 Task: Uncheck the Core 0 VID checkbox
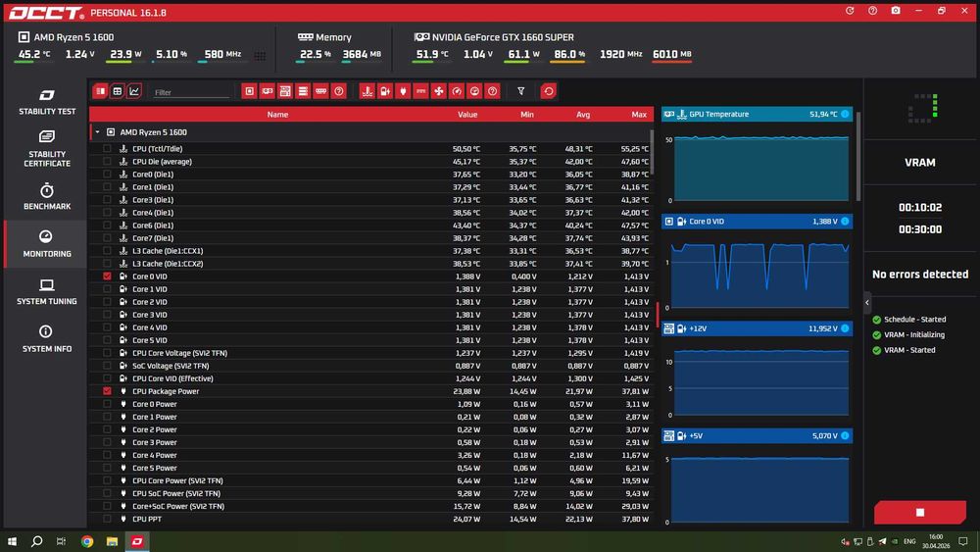[107, 276]
